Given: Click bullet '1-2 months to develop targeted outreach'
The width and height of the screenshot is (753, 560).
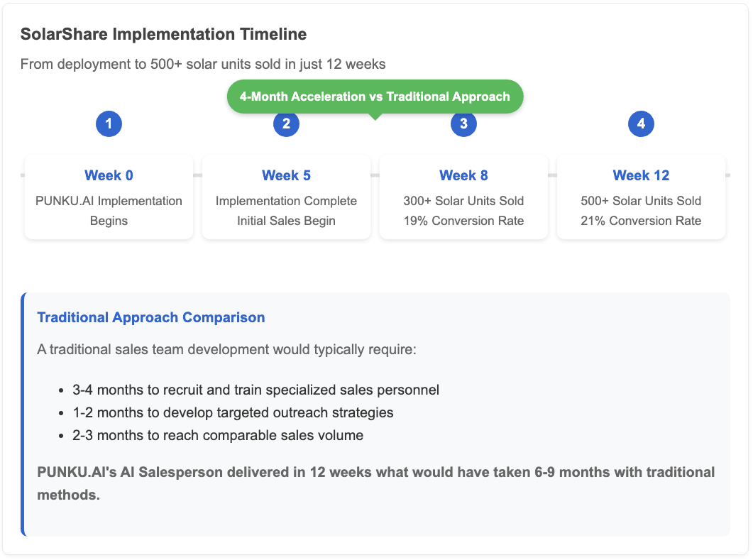Looking at the screenshot, I should 233,412.
